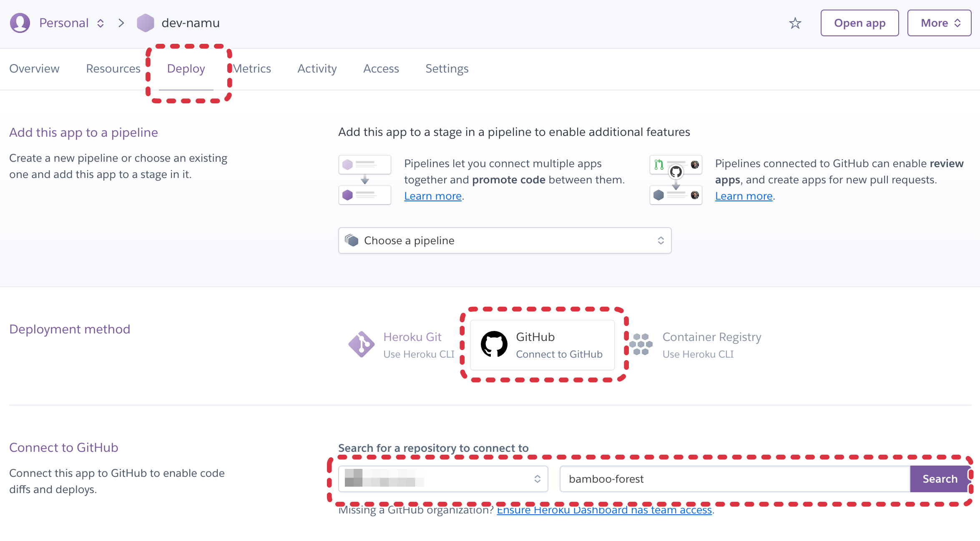Image resolution: width=980 pixels, height=541 pixels.
Task: Click the purple Search button
Action: [940, 479]
